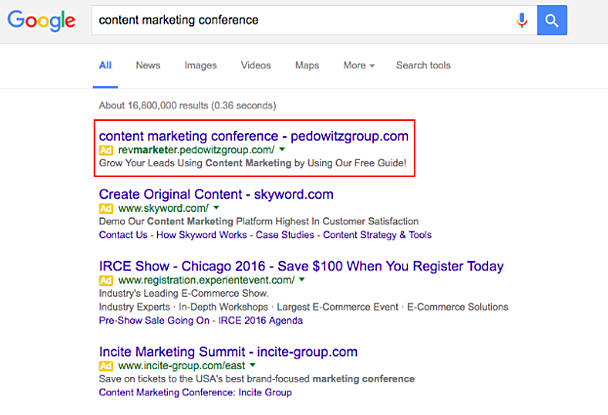Click the IRCE Show Chicago 2016 link

point(301,266)
